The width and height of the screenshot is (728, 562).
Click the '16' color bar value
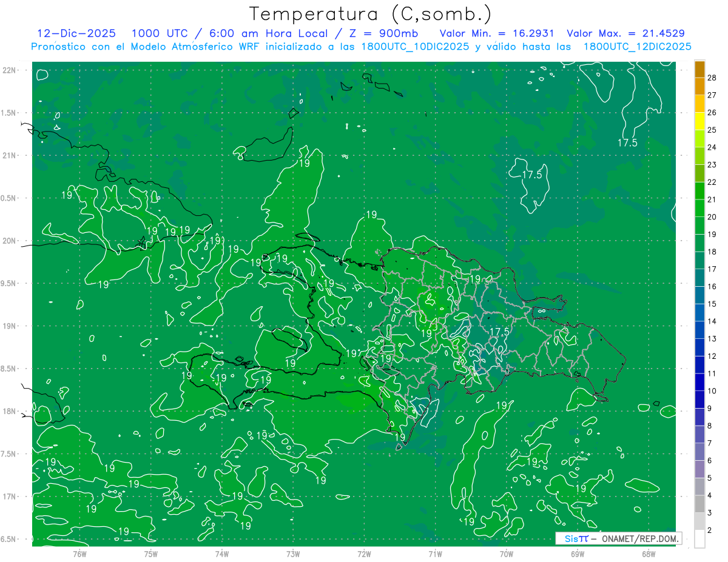(x=712, y=286)
